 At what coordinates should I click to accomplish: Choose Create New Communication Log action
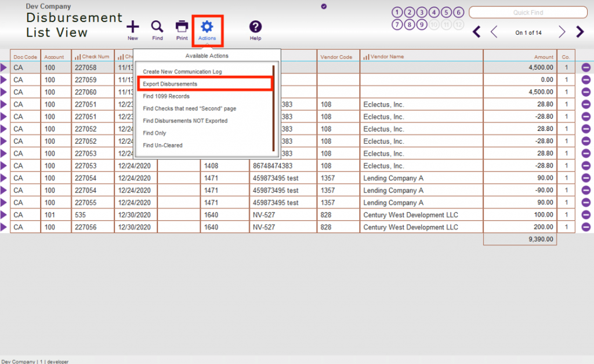[x=182, y=71]
